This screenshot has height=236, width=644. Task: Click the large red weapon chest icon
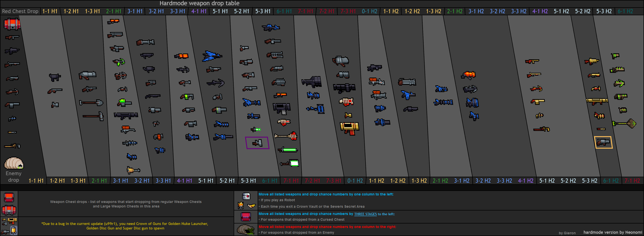click(12, 24)
